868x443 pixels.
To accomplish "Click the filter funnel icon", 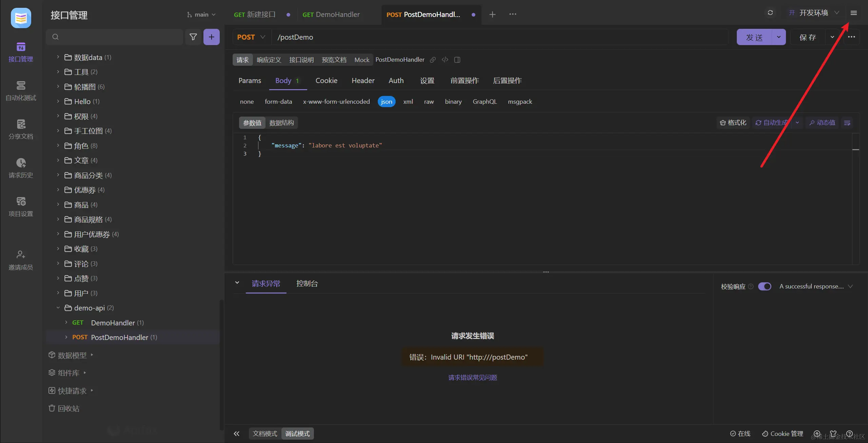I will [x=193, y=37].
